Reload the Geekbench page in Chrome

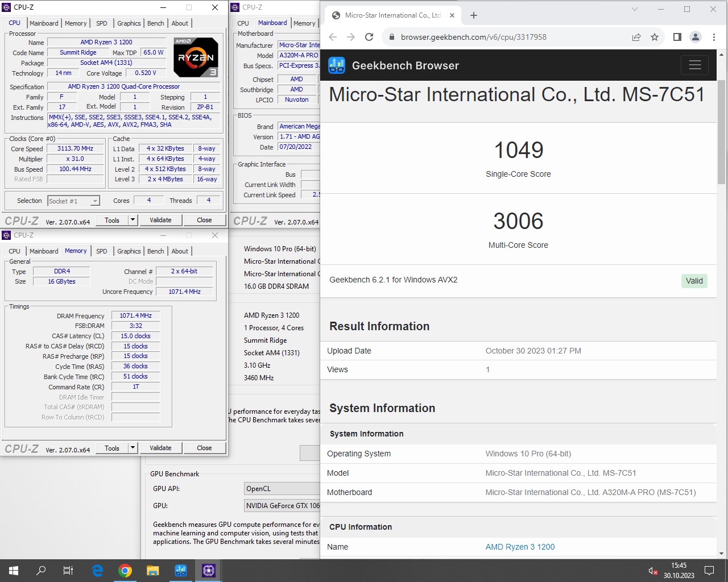point(369,37)
